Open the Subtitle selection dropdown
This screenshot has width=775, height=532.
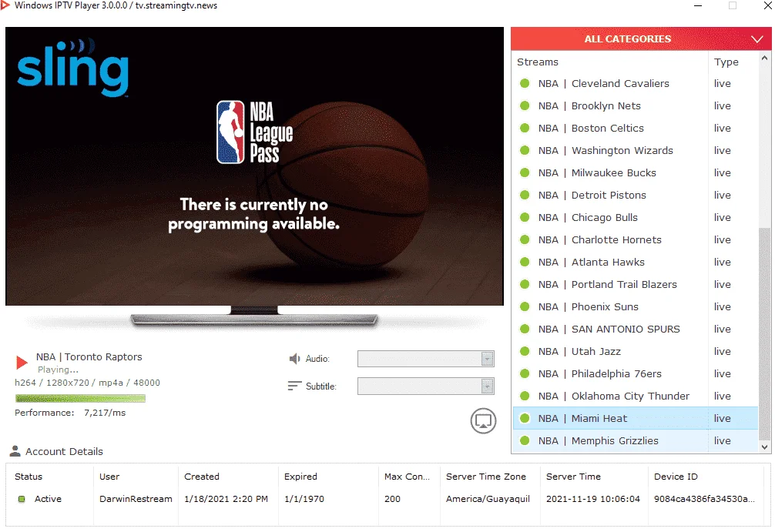coord(425,386)
